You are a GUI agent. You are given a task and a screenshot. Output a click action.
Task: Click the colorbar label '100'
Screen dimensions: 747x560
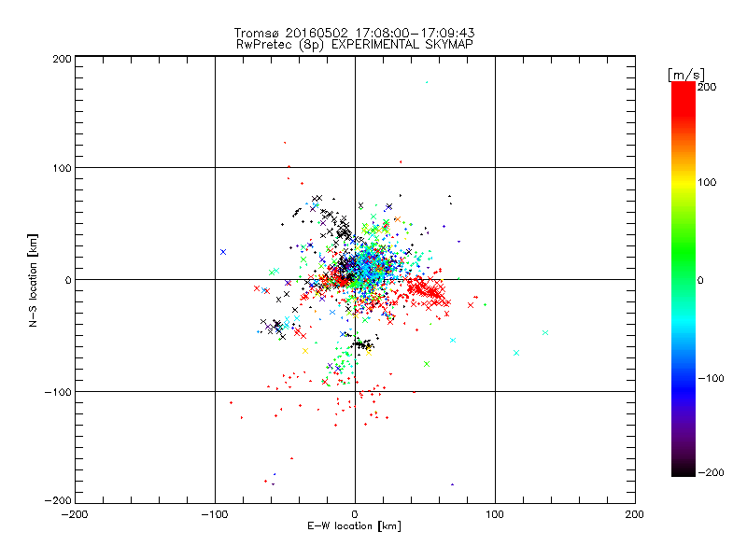[707, 182]
